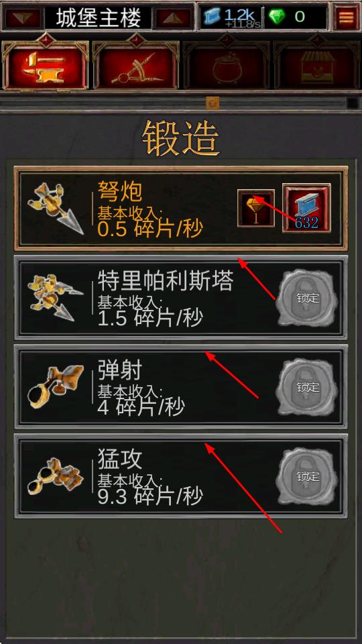Select the locked cauldron tab
This screenshot has height=644, width=362.
226,66
